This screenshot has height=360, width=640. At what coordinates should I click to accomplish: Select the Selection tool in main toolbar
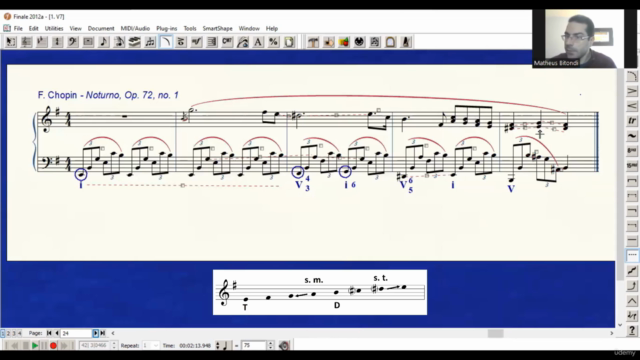click(11, 42)
